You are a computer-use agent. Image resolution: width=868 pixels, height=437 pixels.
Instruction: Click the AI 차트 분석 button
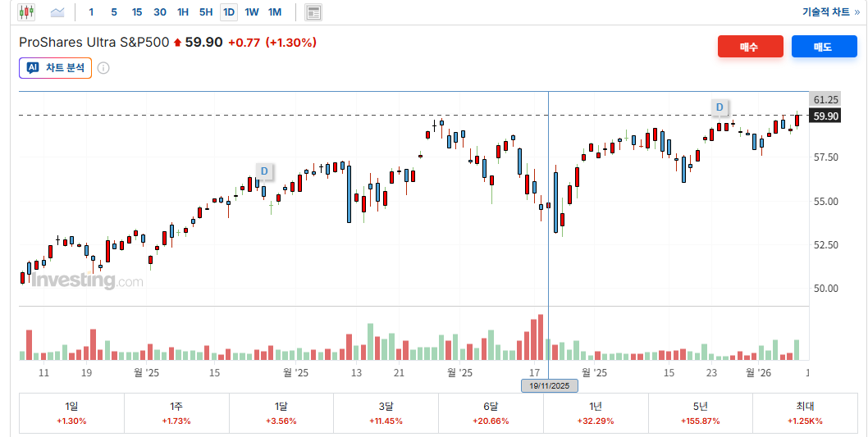[x=56, y=68]
